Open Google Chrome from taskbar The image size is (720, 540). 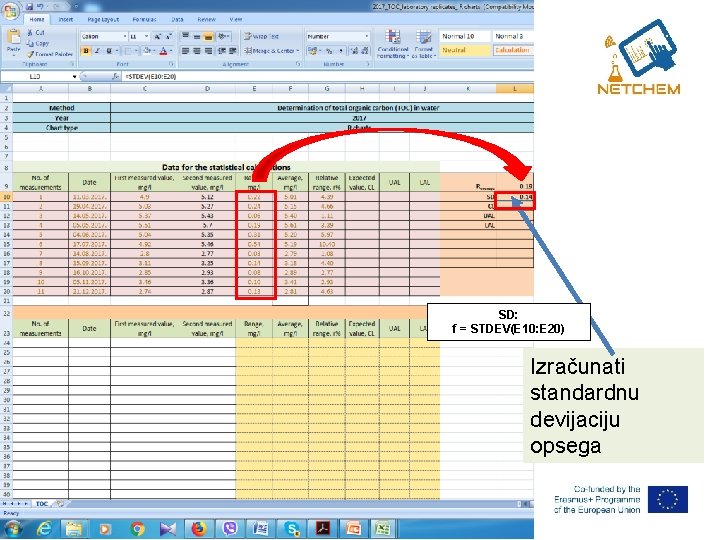coord(136,529)
